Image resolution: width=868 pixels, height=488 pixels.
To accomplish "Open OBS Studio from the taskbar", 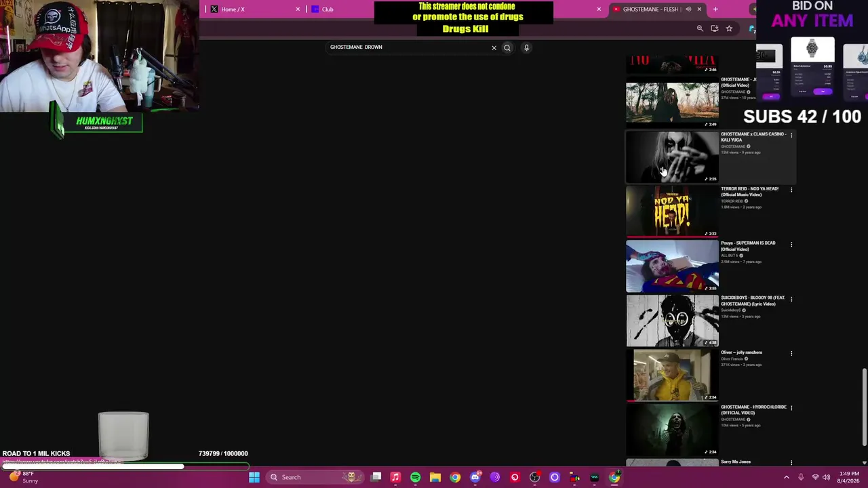I will 534,477.
